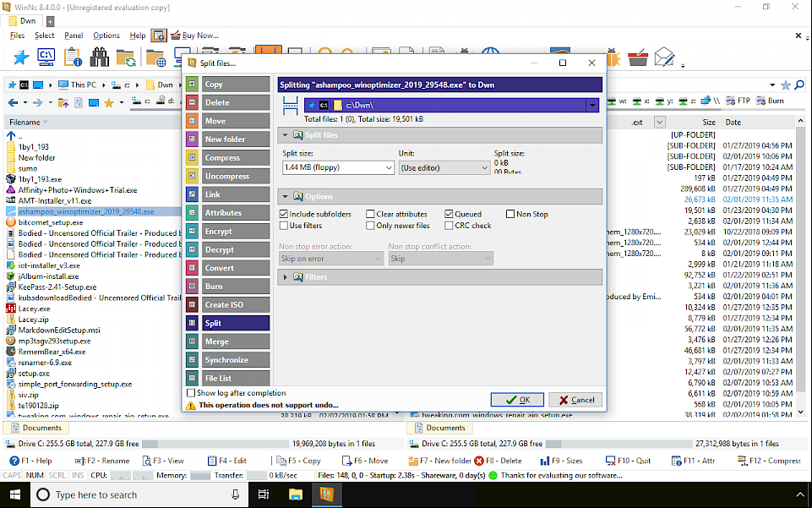Click the magnifier search icon at right
Image resolution: width=812 pixels, height=508 pixels.
click(799, 85)
